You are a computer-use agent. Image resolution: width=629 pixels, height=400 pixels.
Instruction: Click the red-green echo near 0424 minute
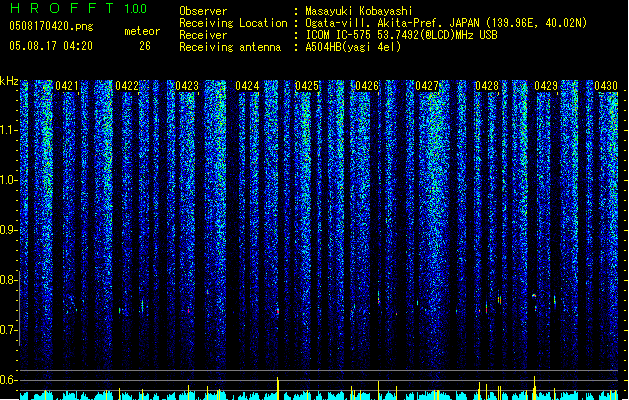[x=277, y=311]
